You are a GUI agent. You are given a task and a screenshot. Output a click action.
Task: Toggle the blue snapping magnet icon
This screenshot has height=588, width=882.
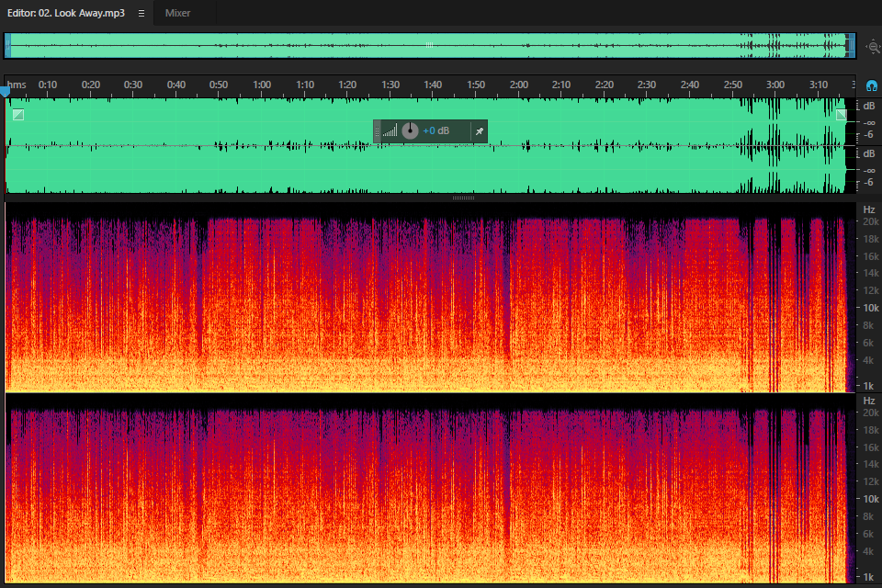point(872,86)
